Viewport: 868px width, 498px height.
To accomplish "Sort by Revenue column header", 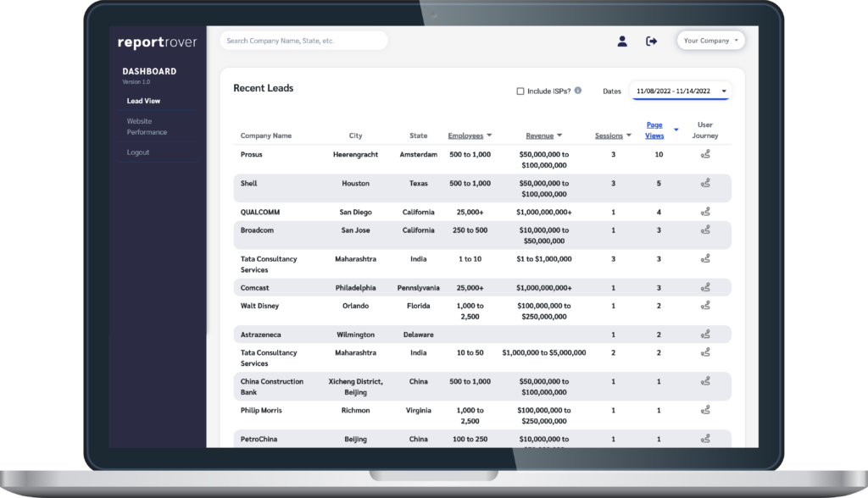I will tap(540, 136).
